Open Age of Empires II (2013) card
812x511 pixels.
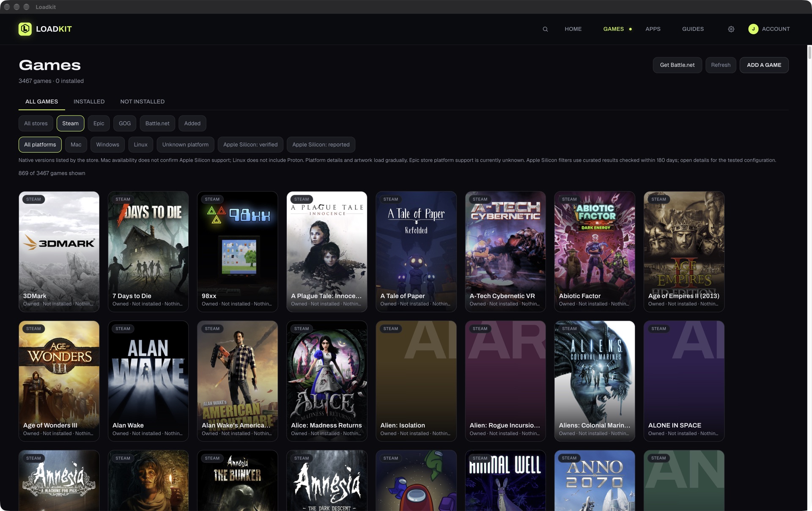684,252
